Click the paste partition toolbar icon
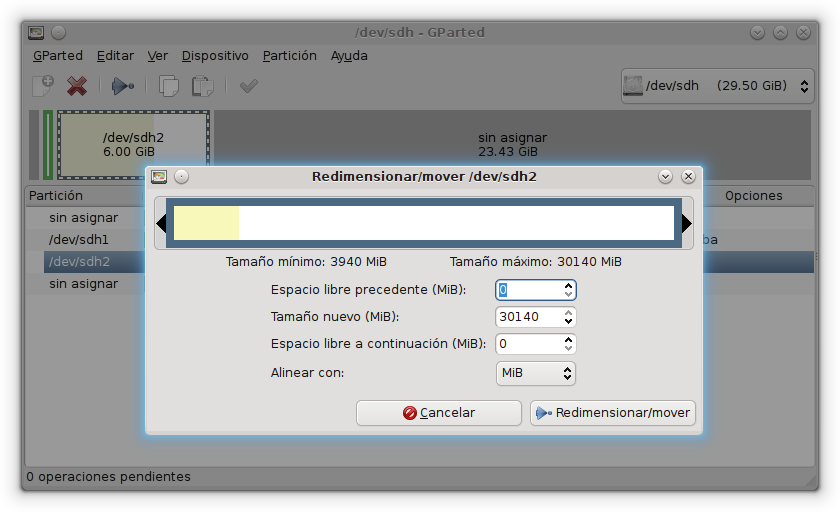 coord(202,86)
